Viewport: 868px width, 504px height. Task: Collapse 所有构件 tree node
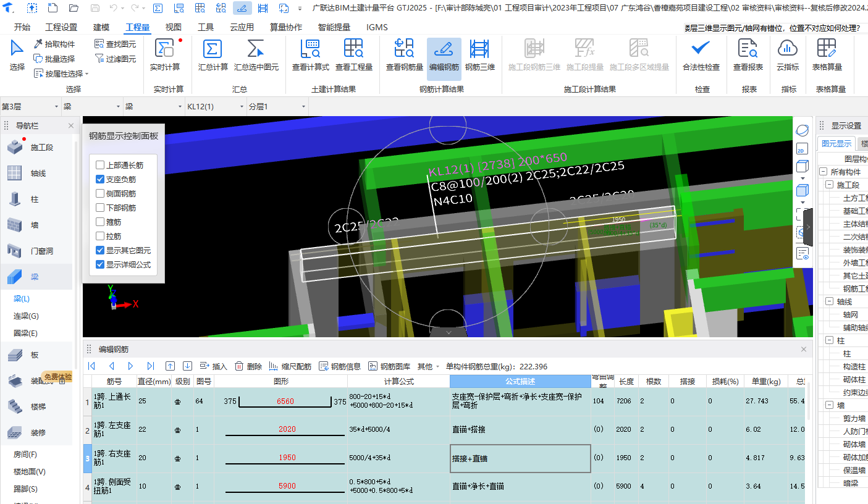coord(823,172)
